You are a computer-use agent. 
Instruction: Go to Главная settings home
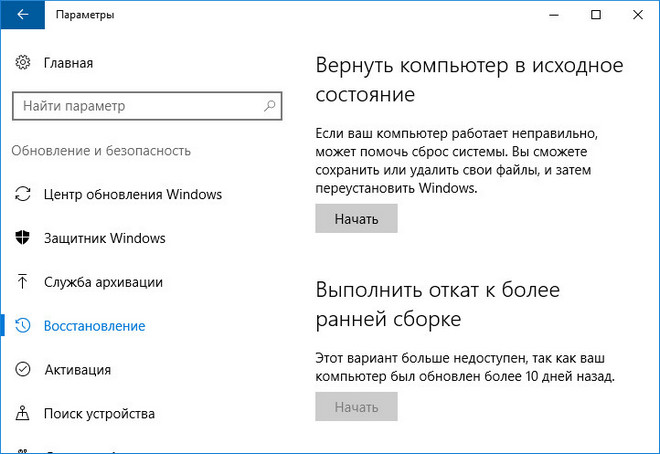click(68, 63)
